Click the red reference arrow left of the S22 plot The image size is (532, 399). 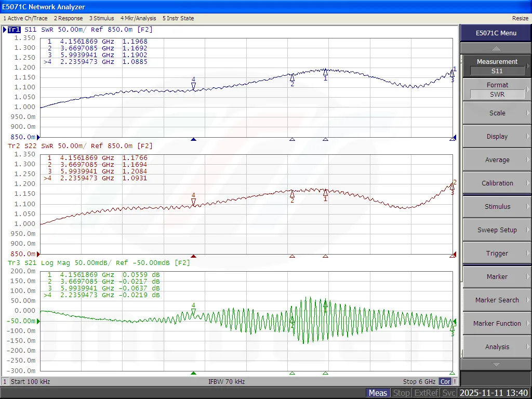click(38, 254)
